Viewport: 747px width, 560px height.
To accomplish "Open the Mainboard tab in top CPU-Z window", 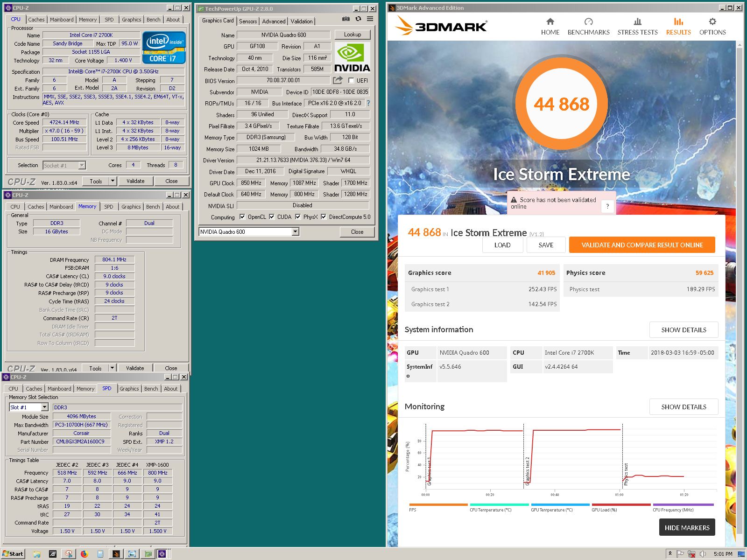I will [x=62, y=20].
